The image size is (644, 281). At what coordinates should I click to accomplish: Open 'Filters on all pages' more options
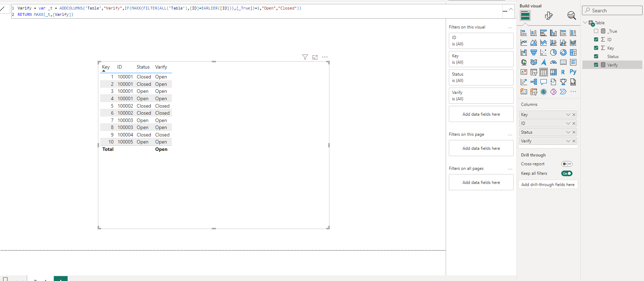tap(510, 169)
